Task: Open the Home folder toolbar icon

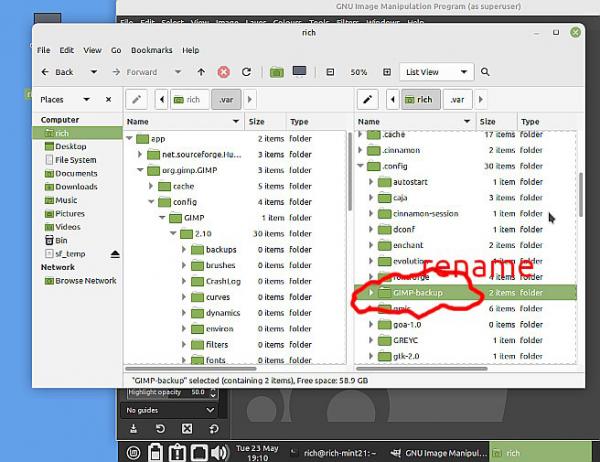Action: [277, 72]
